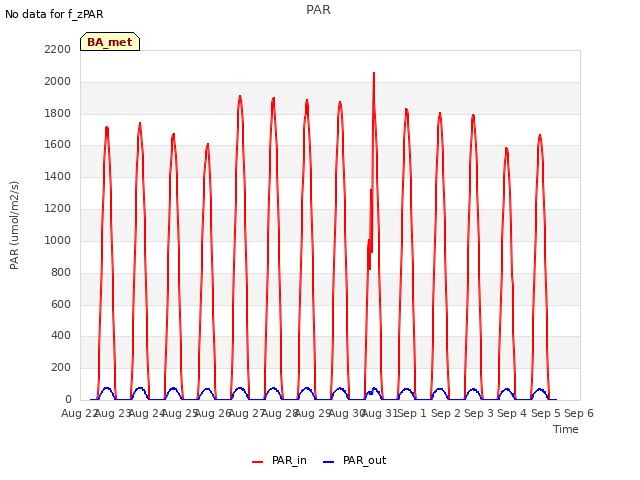The width and height of the screenshot is (640, 480).
Task: Click the Sep 3 x-axis tick label
Action: coord(479,413)
